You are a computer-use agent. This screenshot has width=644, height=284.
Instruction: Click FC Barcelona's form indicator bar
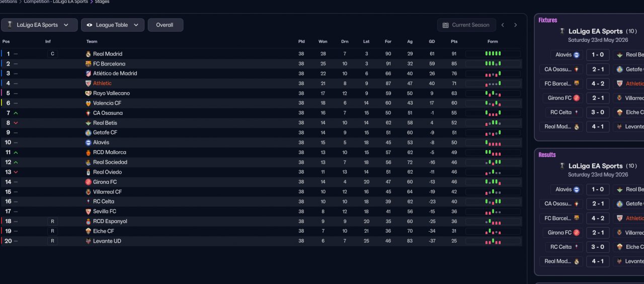click(493, 64)
